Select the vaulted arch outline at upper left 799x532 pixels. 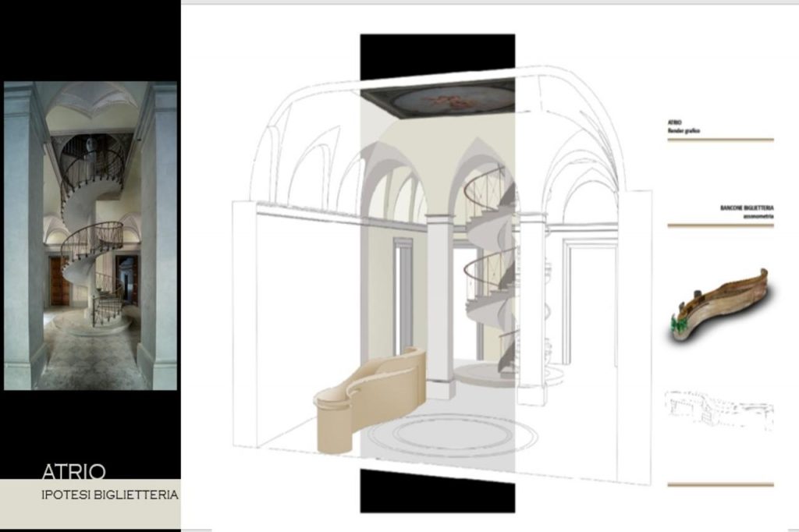[x=304, y=156]
